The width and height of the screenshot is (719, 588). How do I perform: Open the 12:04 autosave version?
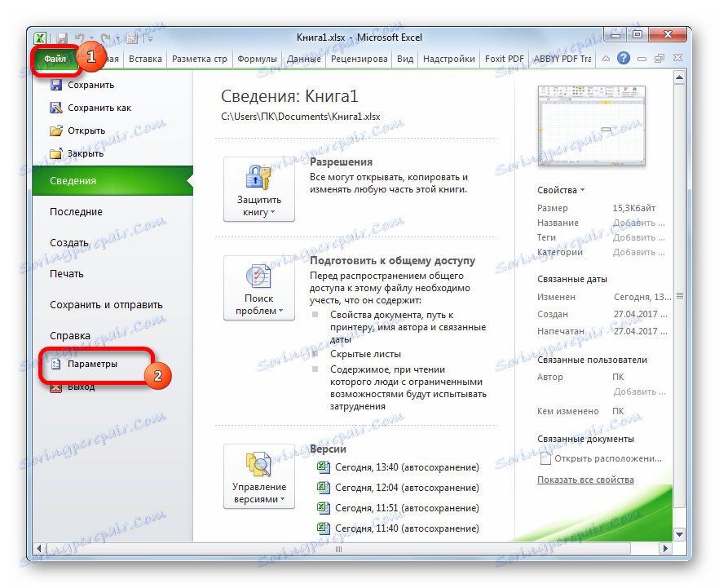[x=398, y=488]
